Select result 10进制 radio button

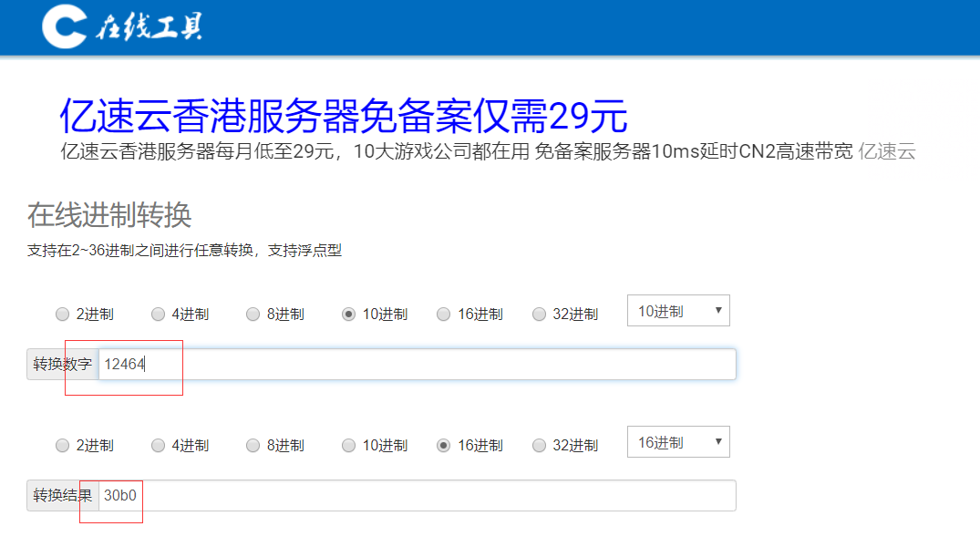[x=349, y=445]
